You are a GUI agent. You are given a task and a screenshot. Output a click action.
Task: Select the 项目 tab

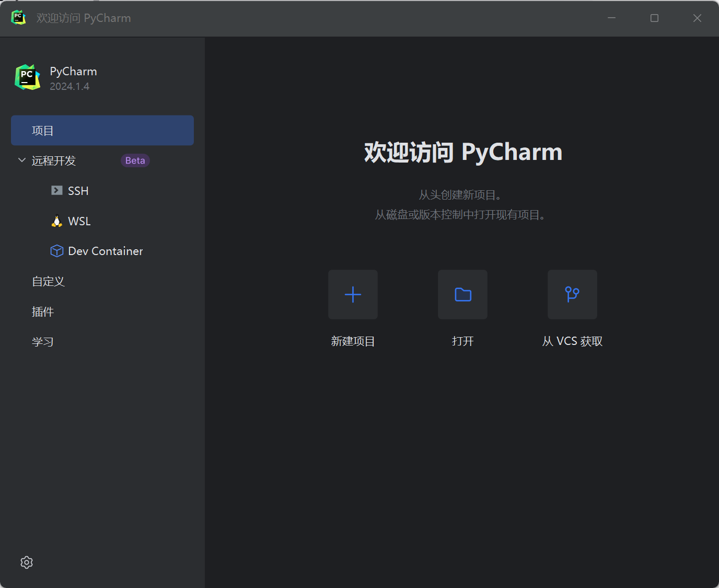[x=102, y=130]
